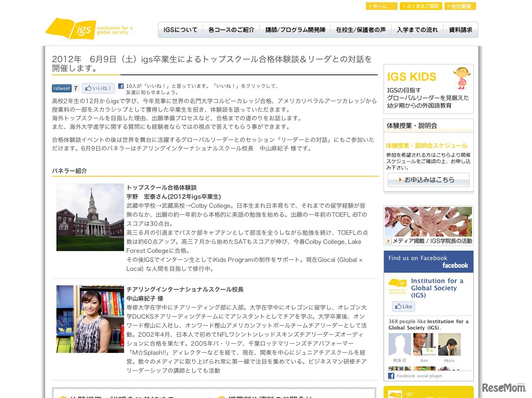Open the IGSについて tab
The height and width of the screenshot is (398, 532).
pos(180,29)
